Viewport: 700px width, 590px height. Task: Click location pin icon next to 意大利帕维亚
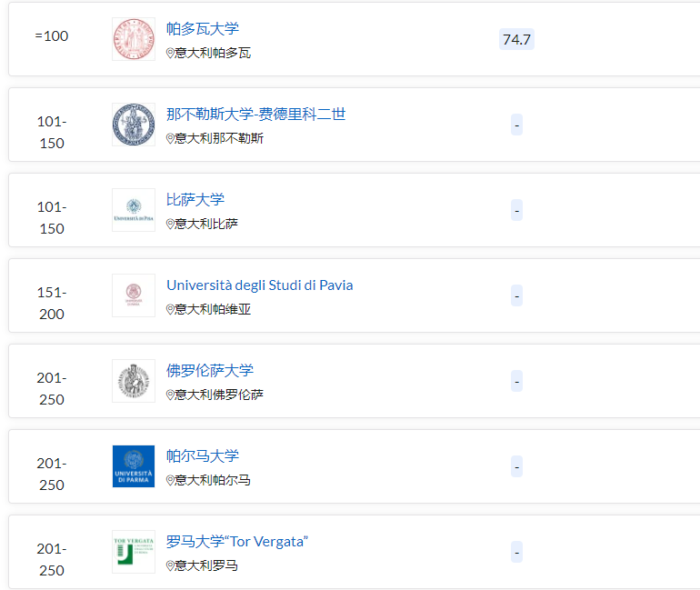pos(170,309)
